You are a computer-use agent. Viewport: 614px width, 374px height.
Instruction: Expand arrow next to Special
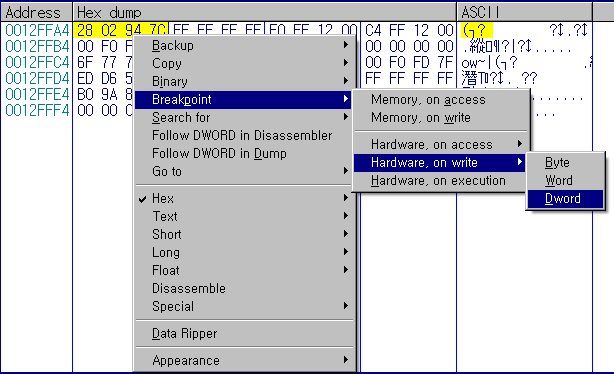pyautogui.click(x=346, y=305)
